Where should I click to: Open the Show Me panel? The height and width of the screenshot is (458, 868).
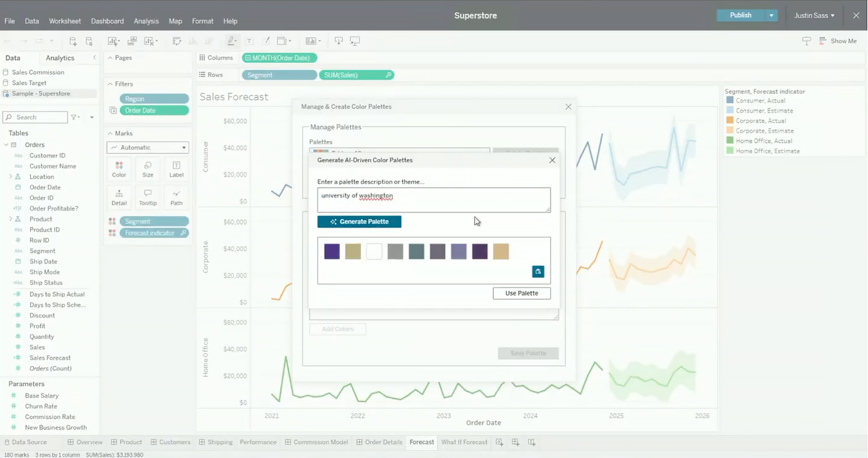pyautogui.click(x=838, y=41)
